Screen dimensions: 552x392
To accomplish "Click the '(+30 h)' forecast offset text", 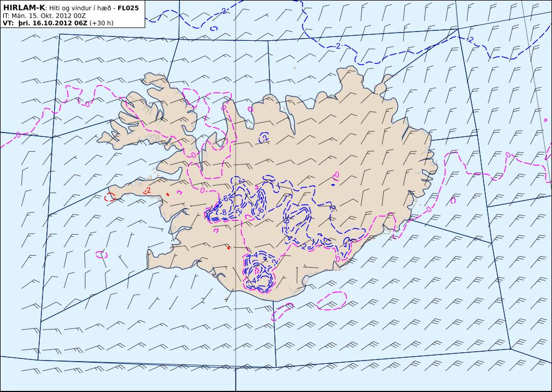I will tap(102, 23).
